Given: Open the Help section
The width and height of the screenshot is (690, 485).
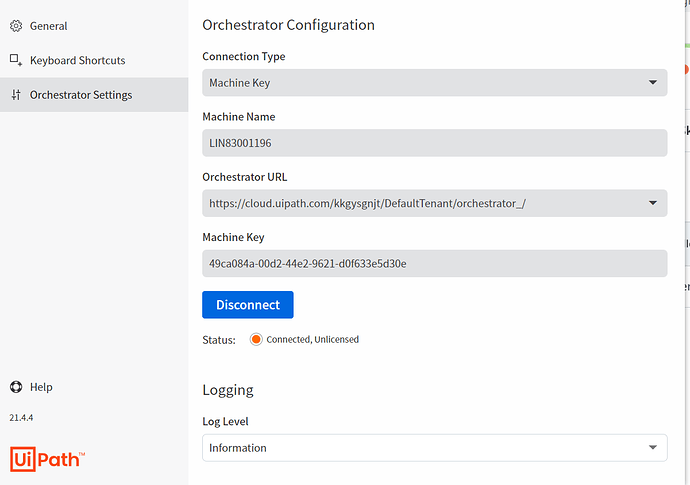Looking at the screenshot, I should click(x=41, y=387).
